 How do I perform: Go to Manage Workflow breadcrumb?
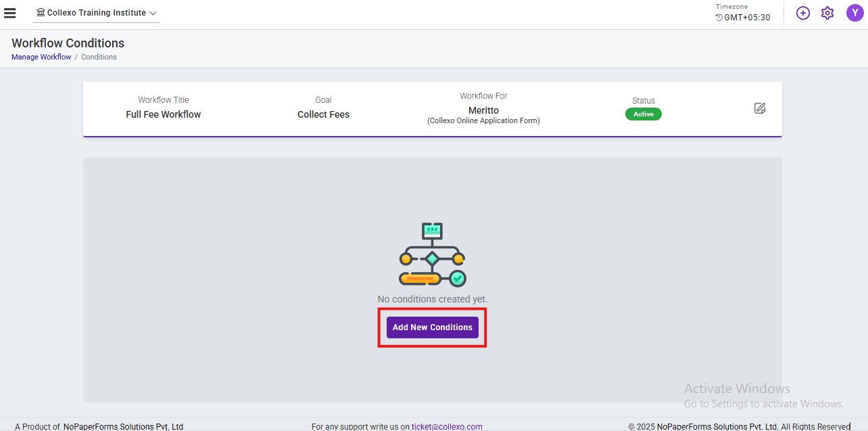41,57
